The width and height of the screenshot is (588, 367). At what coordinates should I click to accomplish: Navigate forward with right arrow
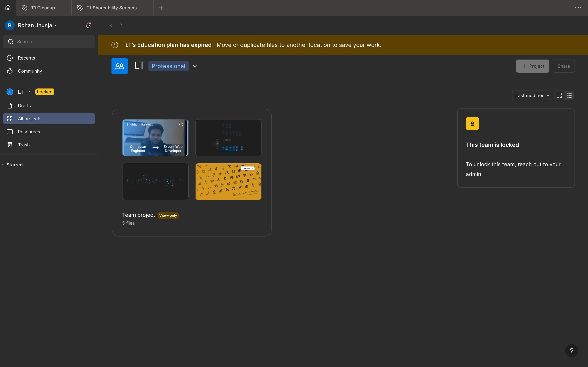tap(121, 25)
